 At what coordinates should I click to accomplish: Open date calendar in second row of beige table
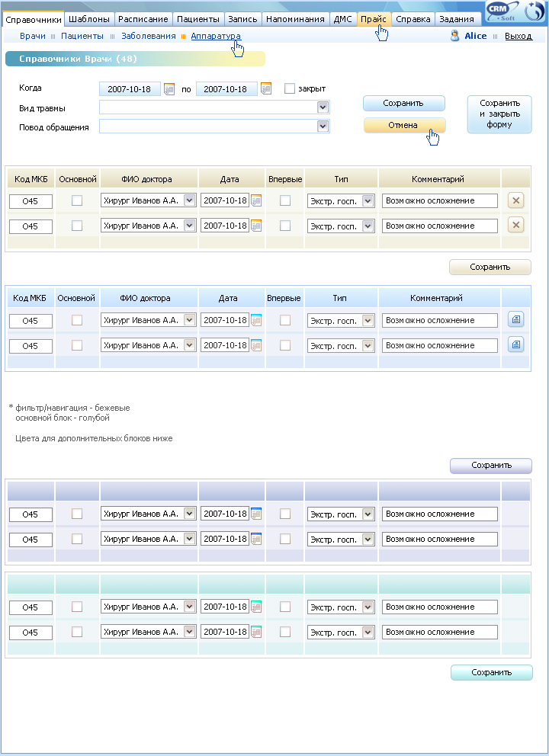(x=256, y=225)
